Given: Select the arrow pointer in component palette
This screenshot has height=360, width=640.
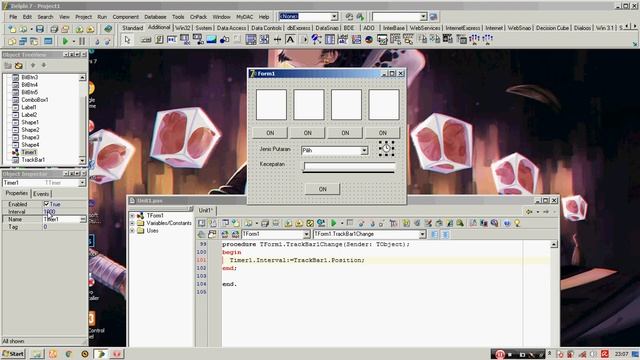Looking at the screenshot, I should 127,40.
